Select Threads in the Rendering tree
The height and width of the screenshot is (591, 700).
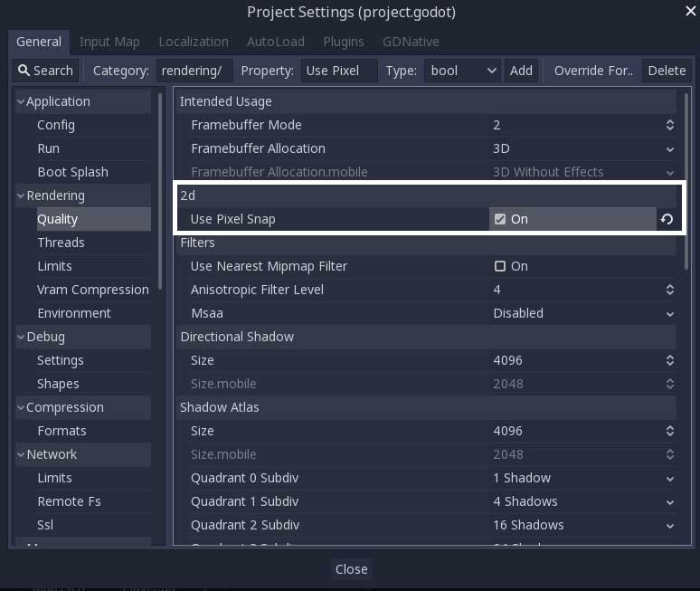[61, 243]
